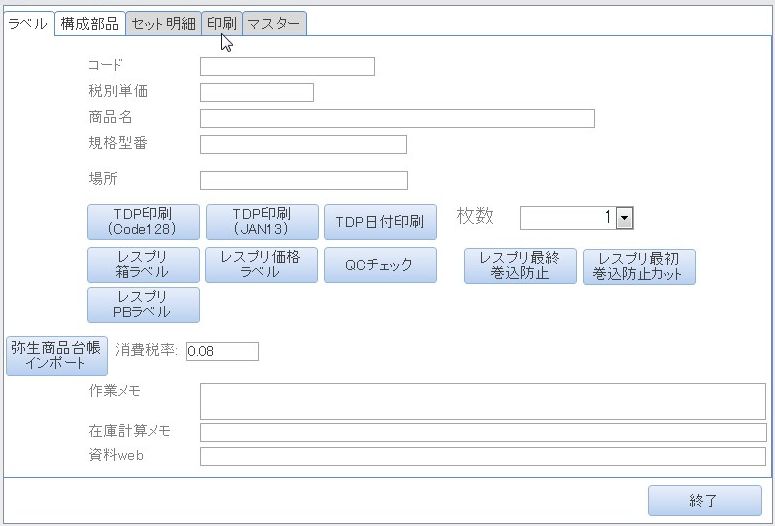Click the レスプリ最終巻込防止 button
Image resolution: width=775 pixels, height=526 pixels.
(520, 266)
